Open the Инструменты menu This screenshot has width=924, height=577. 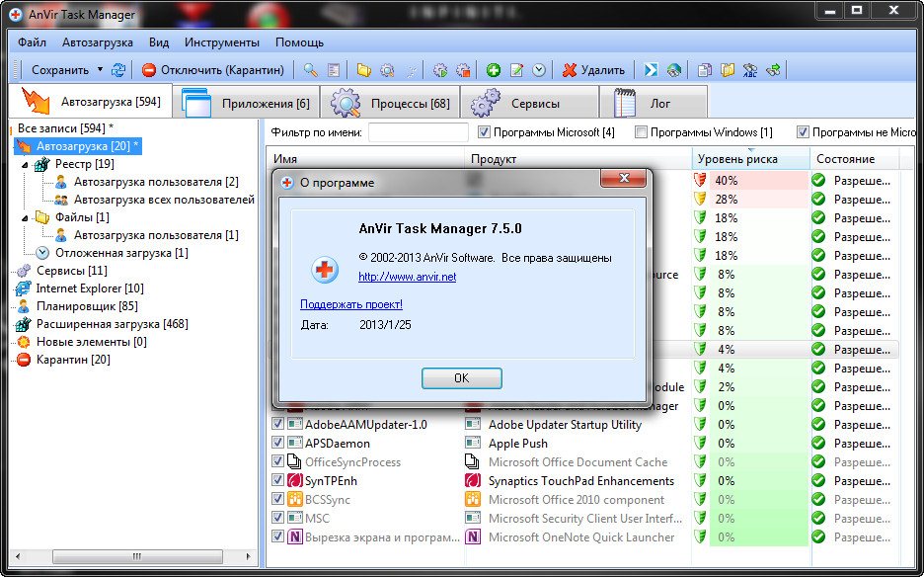221,42
